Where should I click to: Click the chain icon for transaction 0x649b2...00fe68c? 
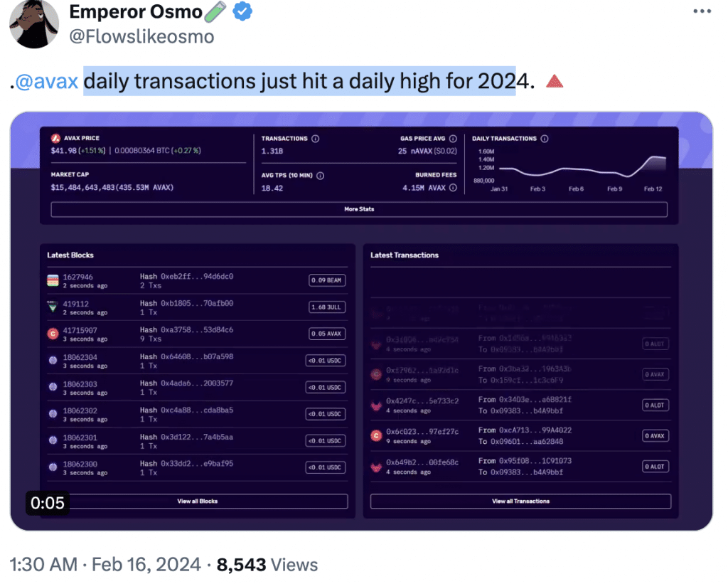(x=376, y=467)
